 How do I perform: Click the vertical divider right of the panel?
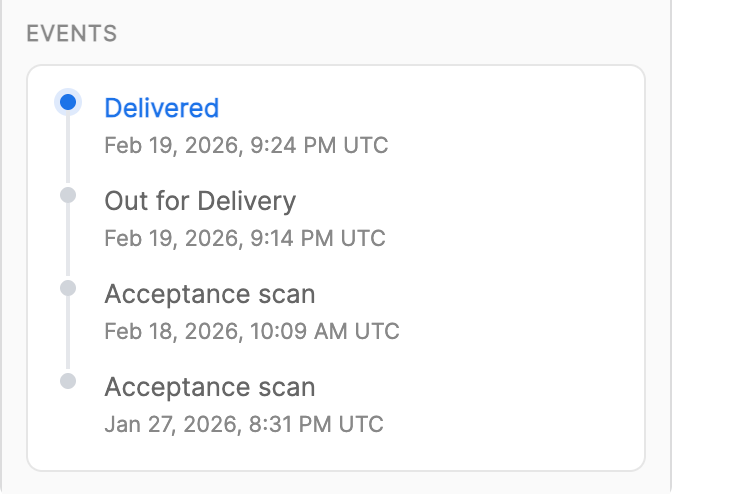point(670,250)
